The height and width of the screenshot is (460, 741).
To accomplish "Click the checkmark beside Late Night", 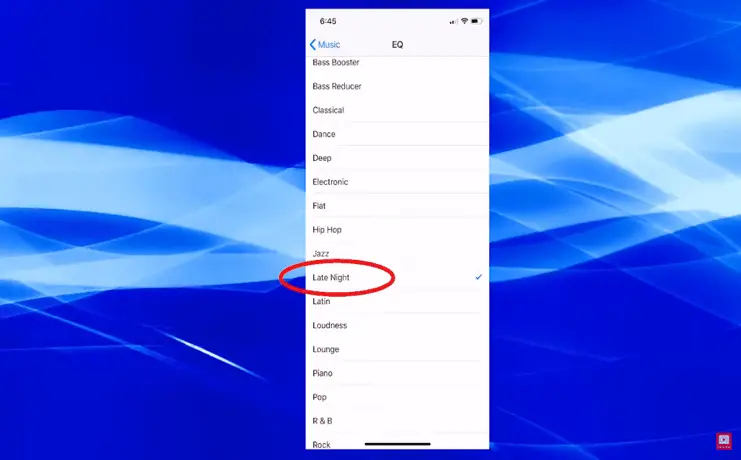I will [479, 277].
